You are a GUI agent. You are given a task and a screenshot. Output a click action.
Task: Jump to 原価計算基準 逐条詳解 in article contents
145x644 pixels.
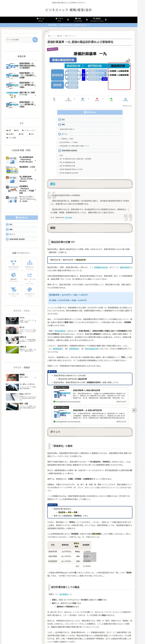pyautogui.click(x=69, y=150)
